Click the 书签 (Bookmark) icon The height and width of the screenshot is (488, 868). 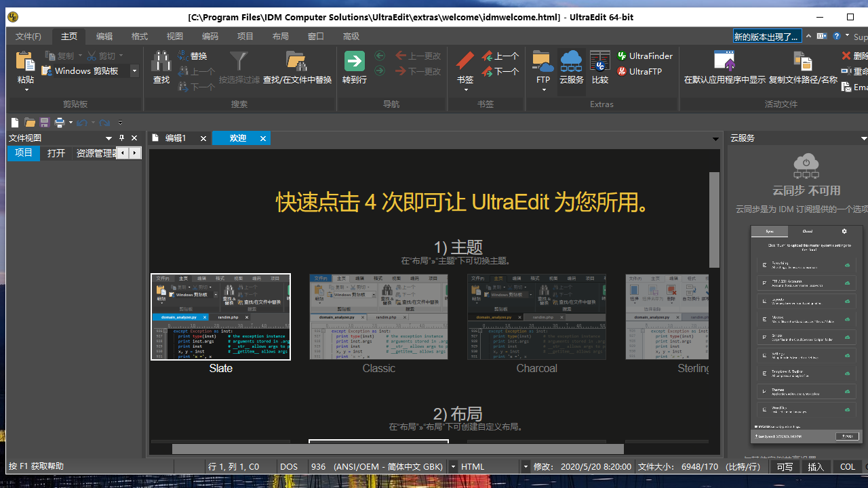click(465, 64)
